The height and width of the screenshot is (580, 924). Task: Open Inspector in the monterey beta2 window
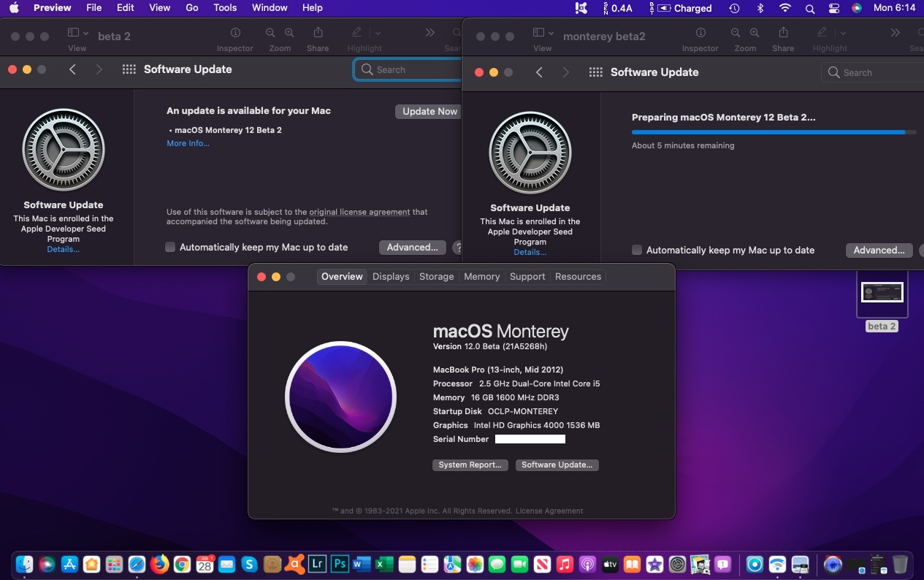tap(700, 33)
